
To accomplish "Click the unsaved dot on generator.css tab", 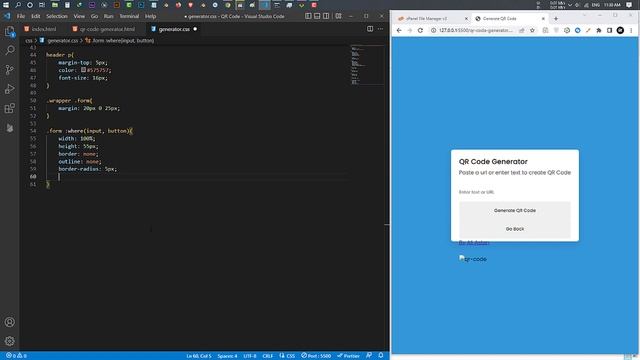I will (x=195, y=29).
